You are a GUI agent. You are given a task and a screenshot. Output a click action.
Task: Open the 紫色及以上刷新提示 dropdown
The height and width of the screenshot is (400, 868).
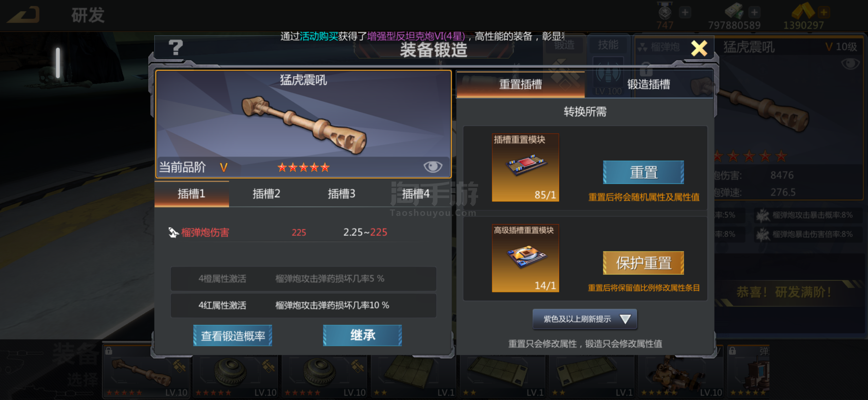(584, 319)
